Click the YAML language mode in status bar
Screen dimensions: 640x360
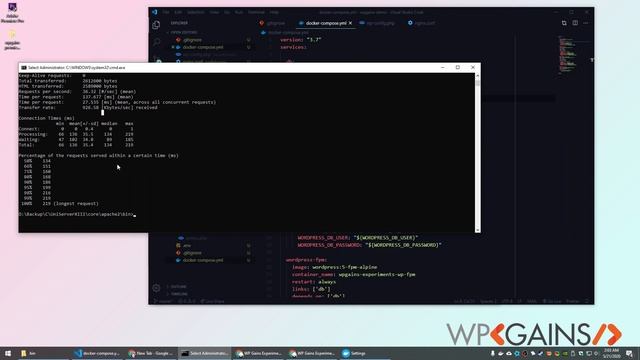pyautogui.click(x=532, y=301)
